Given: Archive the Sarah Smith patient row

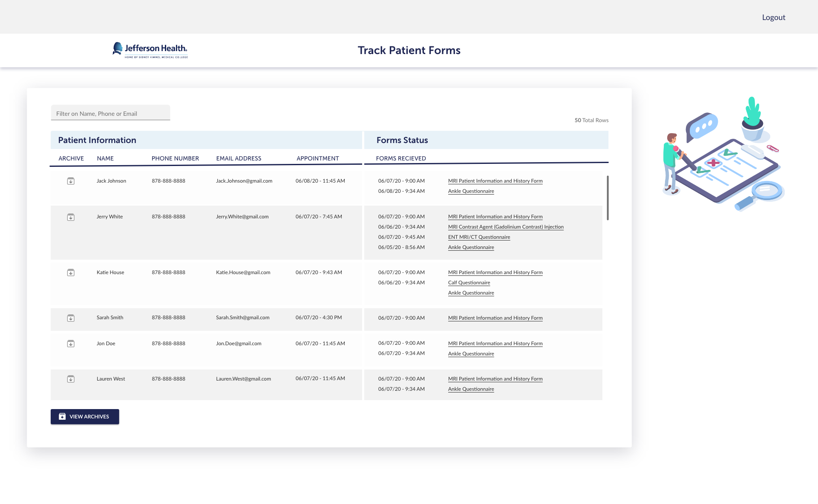Looking at the screenshot, I should 71,318.
